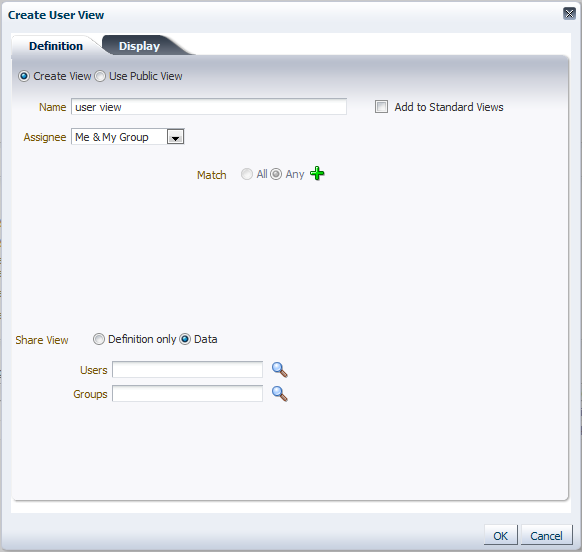This screenshot has width=582, height=552.
Task: Open the Groups search magnifier icon
Action: pyautogui.click(x=280, y=394)
